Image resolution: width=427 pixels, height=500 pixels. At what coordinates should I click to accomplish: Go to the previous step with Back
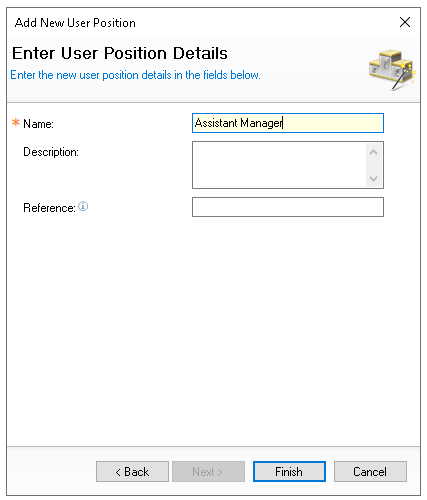point(132,472)
